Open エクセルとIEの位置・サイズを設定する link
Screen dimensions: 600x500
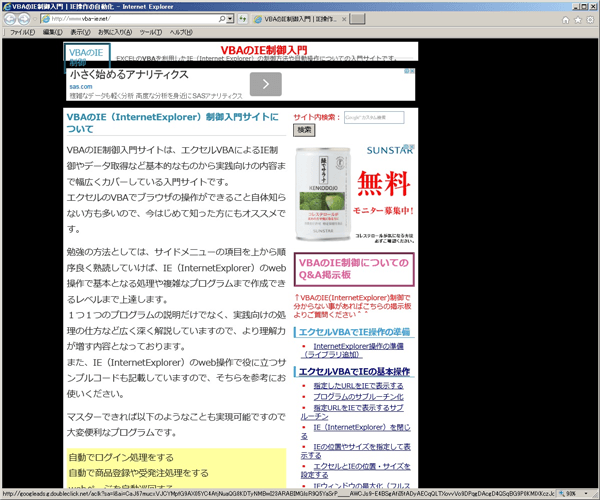[x=355, y=471]
